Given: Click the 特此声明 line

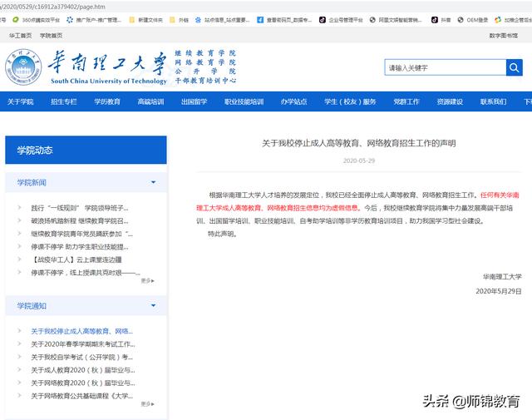Looking at the screenshot, I should [x=222, y=234].
